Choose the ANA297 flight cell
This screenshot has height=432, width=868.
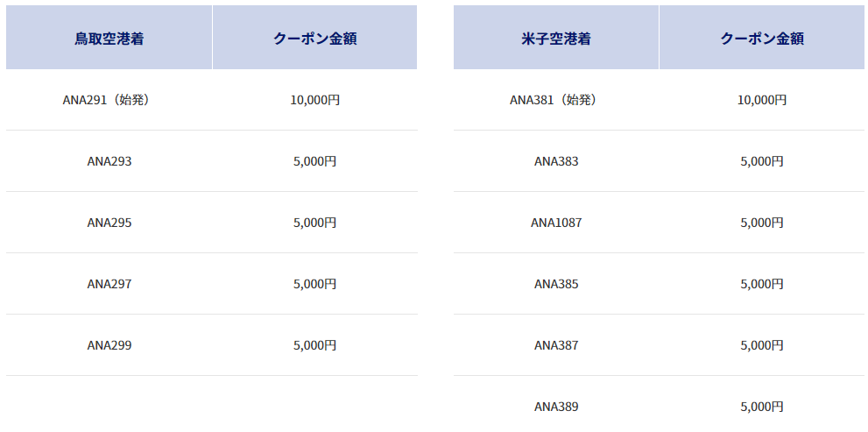point(109,284)
